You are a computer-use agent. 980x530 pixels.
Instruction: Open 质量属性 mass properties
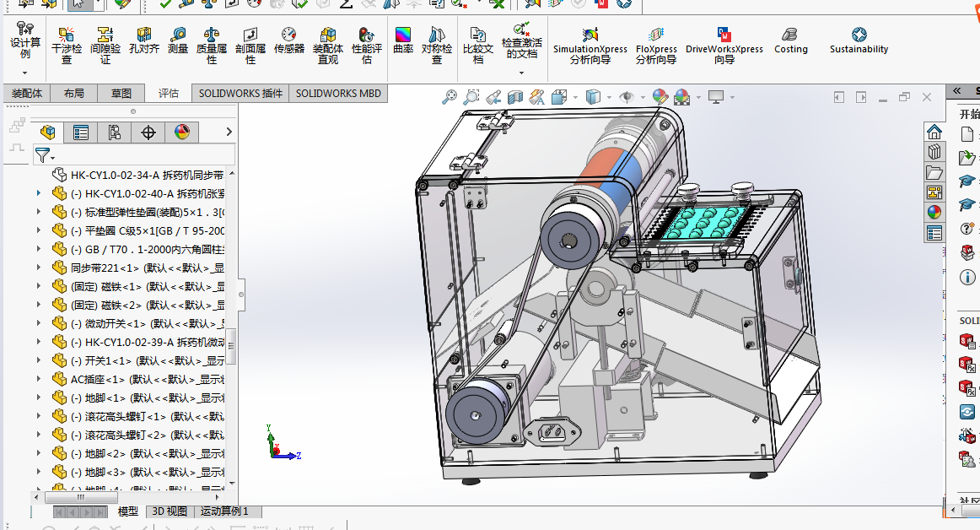[211, 45]
